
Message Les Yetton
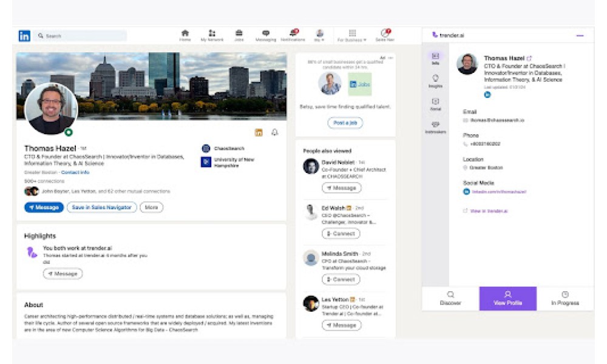click(x=341, y=325)
